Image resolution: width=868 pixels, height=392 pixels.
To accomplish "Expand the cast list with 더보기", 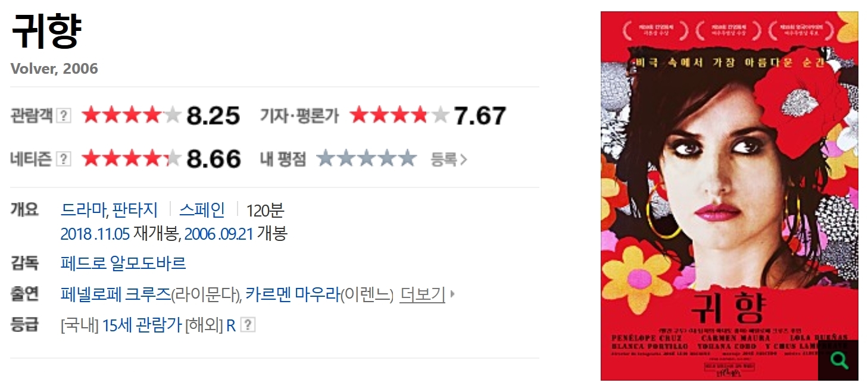I will pos(422,294).
